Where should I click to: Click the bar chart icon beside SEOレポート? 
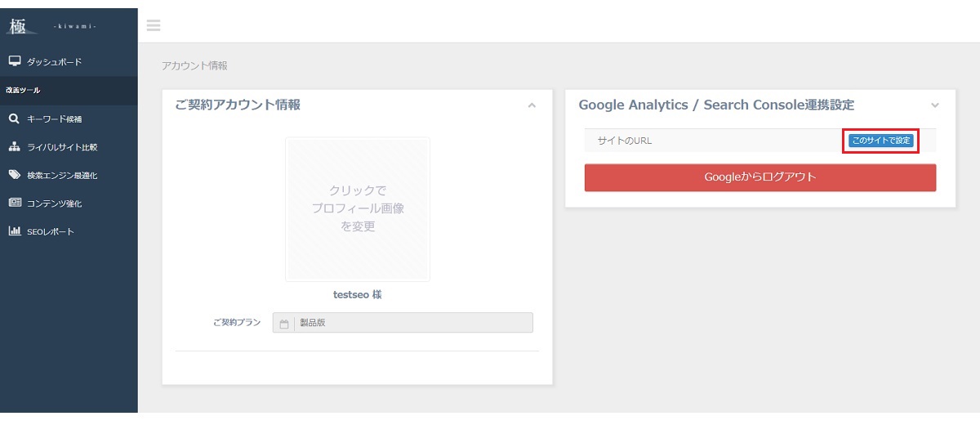pyautogui.click(x=14, y=231)
